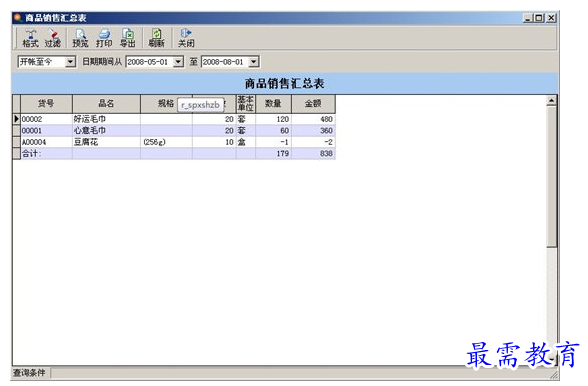Screen dimensions: 588x386
Task: Click the start date field 2008-05-01
Action: 150,62
